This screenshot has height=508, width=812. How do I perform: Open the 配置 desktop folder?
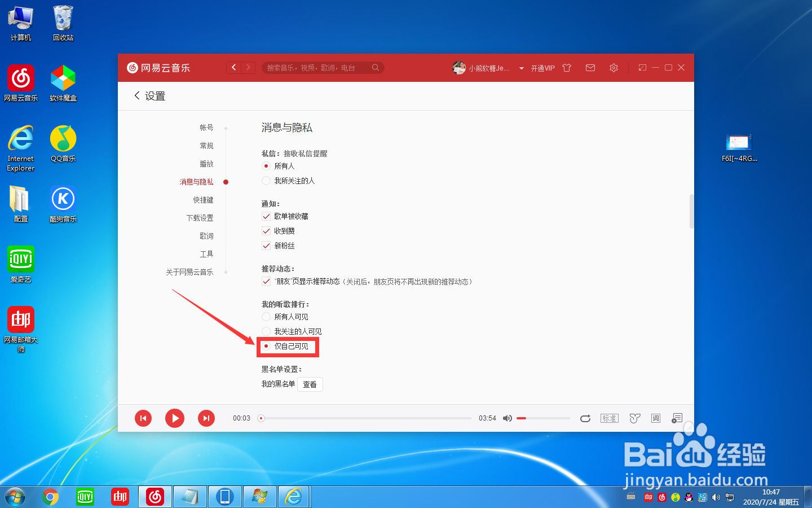21,204
